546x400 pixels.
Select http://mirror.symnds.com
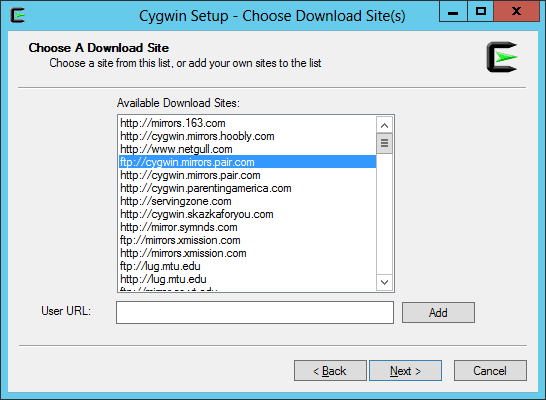click(247, 227)
